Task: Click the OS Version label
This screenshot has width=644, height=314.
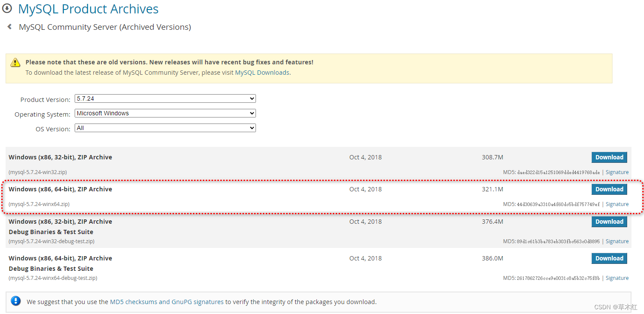Action: (x=53, y=129)
